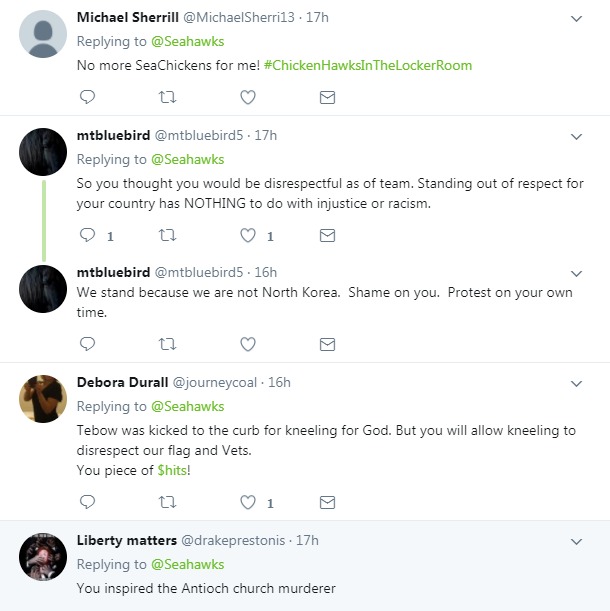Image resolution: width=610 pixels, height=611 pixels.
Task: Reply to Michael Sherrill's tweet
Action: (87, 97)
